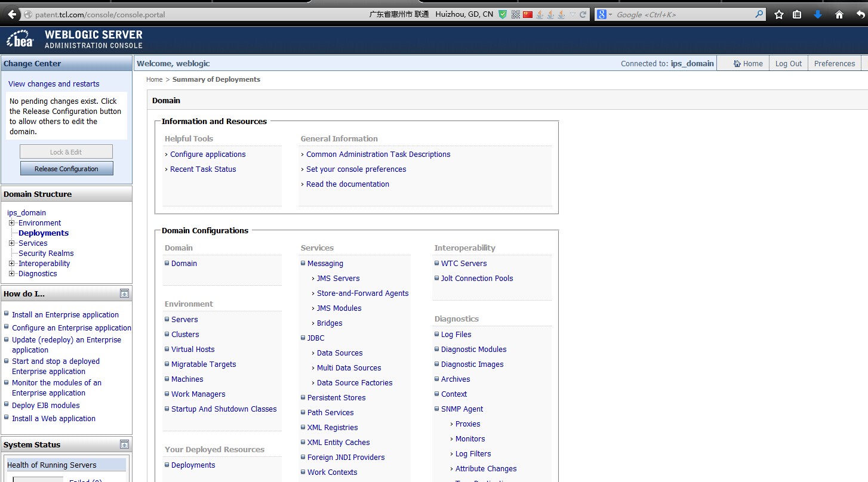Open Monitor the modules help link
The image size is (868, 482).
[x=57, y=388]
